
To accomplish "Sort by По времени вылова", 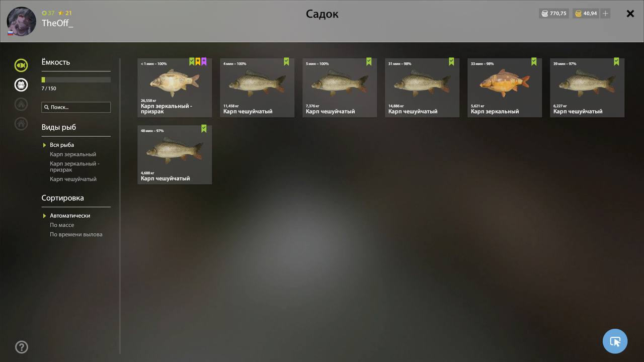I will [76, 235].
